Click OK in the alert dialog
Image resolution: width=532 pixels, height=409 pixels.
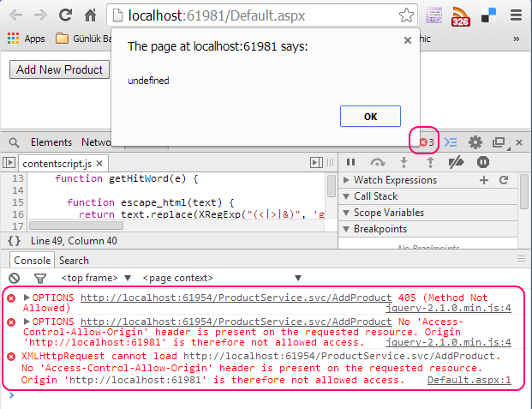[x=370, y=116]
